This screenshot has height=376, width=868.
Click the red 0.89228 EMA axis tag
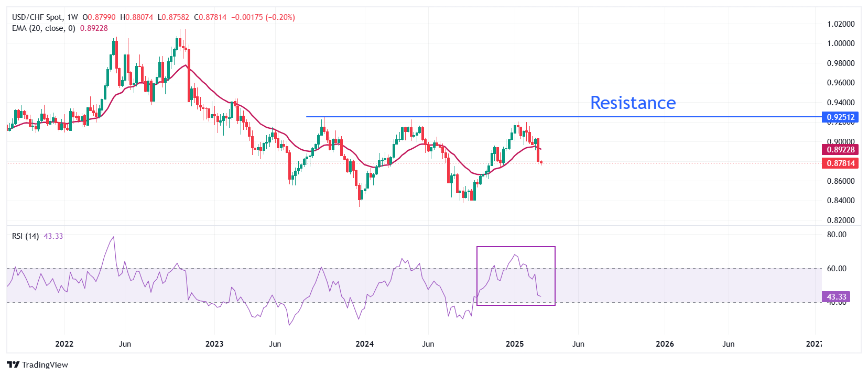click(x=840, y=150)
